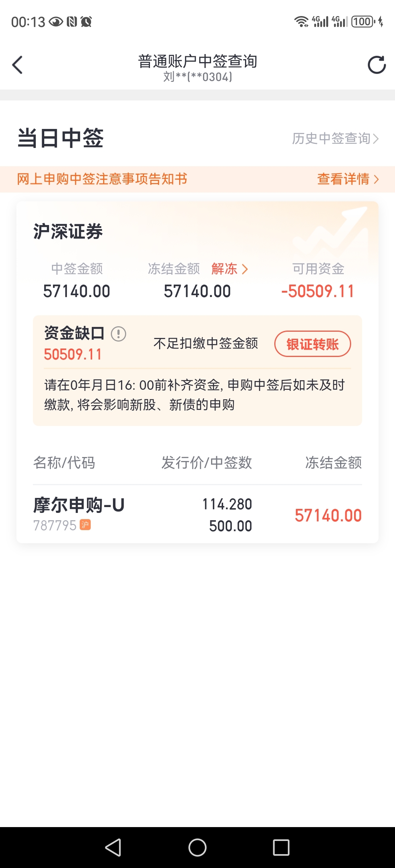
Task: Open Android recent apps square
Action: point(281,848)
